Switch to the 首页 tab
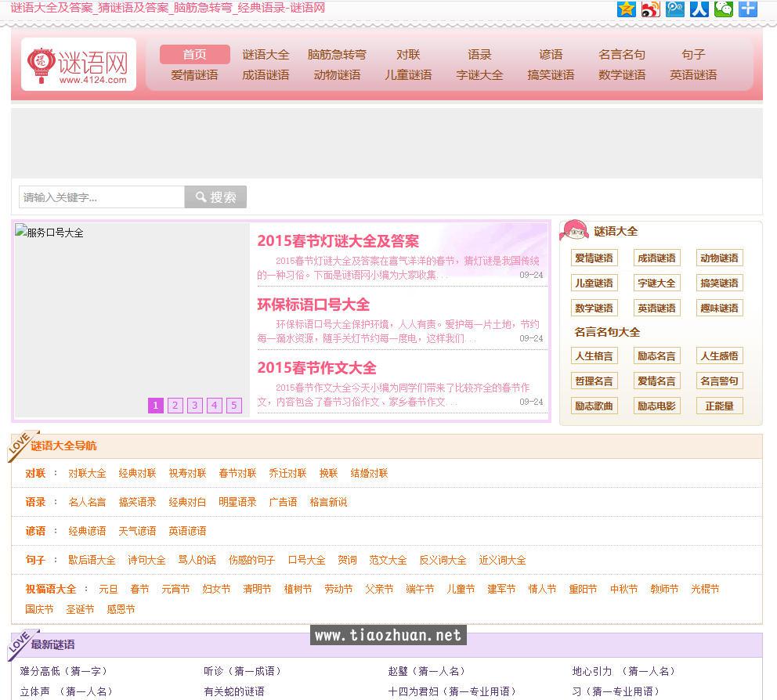This screenshot has height=700, width=777. point(193,54)
